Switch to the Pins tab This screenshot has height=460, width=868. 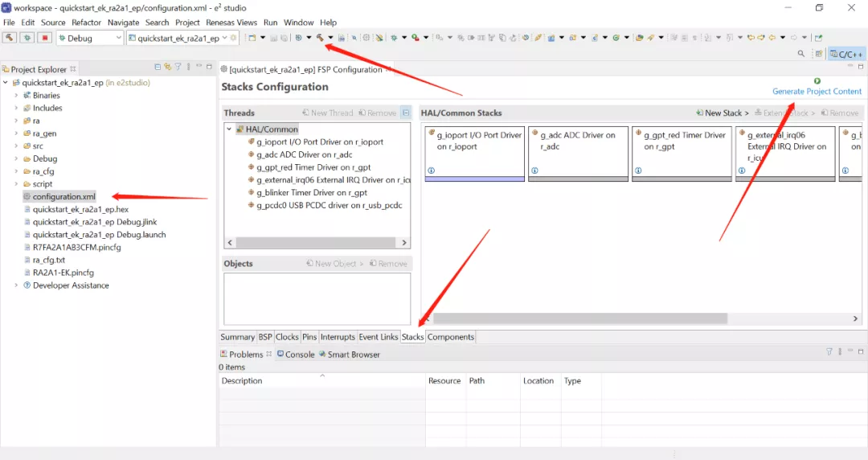309,337
